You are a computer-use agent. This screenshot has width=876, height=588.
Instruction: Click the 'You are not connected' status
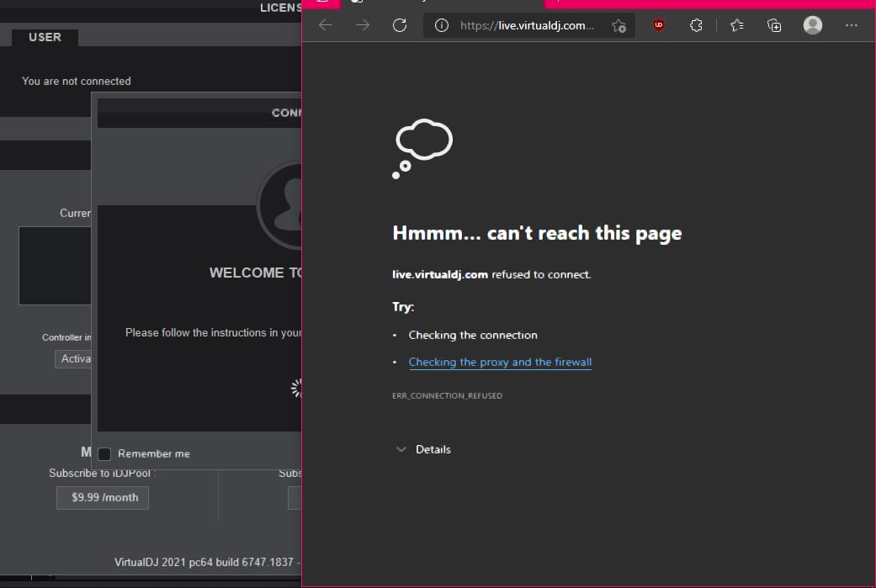[x=76, y=81]
